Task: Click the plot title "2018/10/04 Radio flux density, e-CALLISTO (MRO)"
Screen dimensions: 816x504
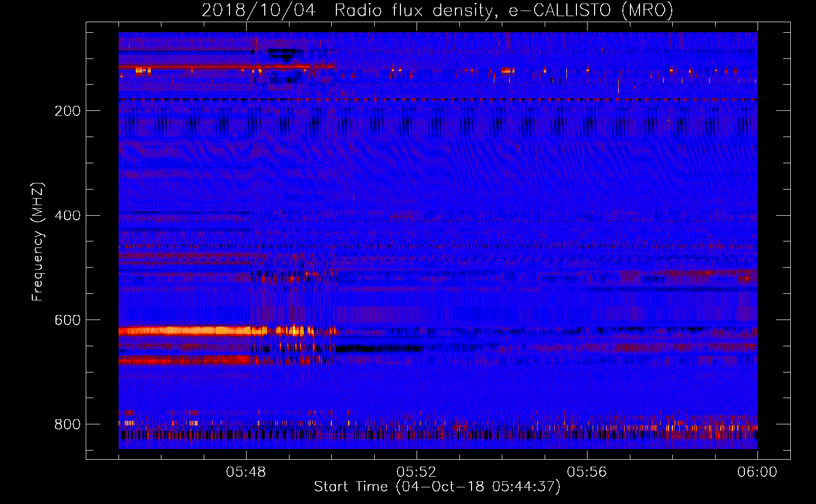Action: (437, 10)
